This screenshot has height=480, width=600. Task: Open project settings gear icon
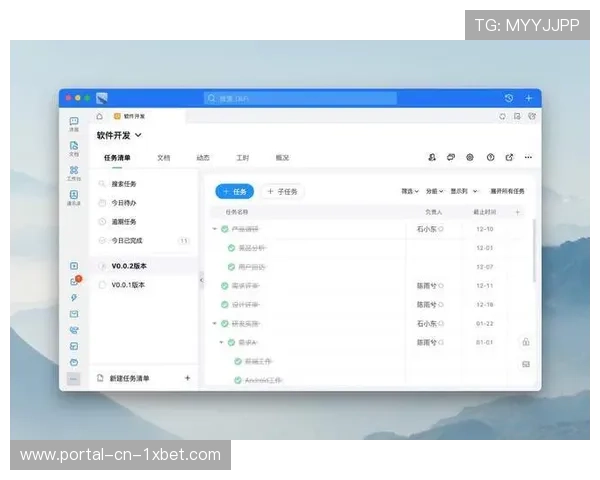click(x=470, y=157)
